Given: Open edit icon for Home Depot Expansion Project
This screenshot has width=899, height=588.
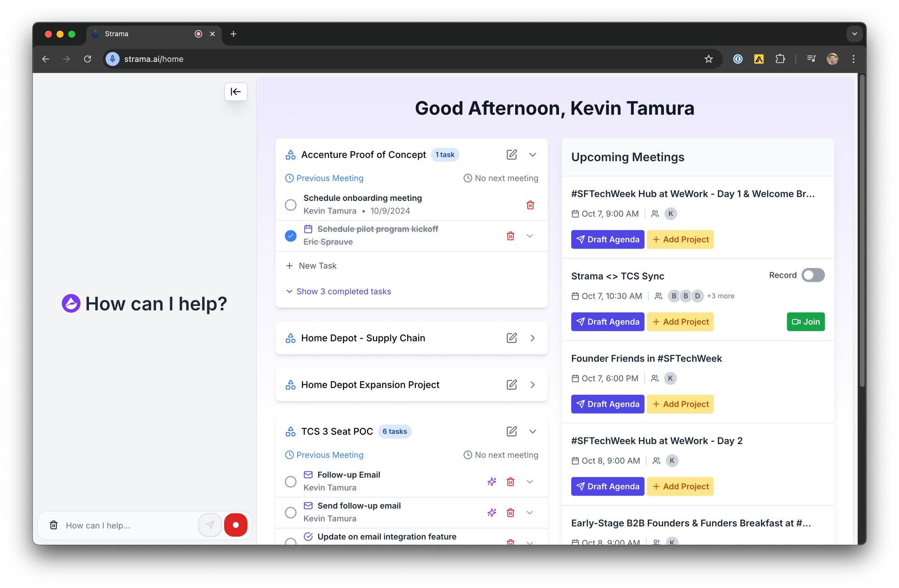Looking at the screenshot, I should [x=512, y=385].
